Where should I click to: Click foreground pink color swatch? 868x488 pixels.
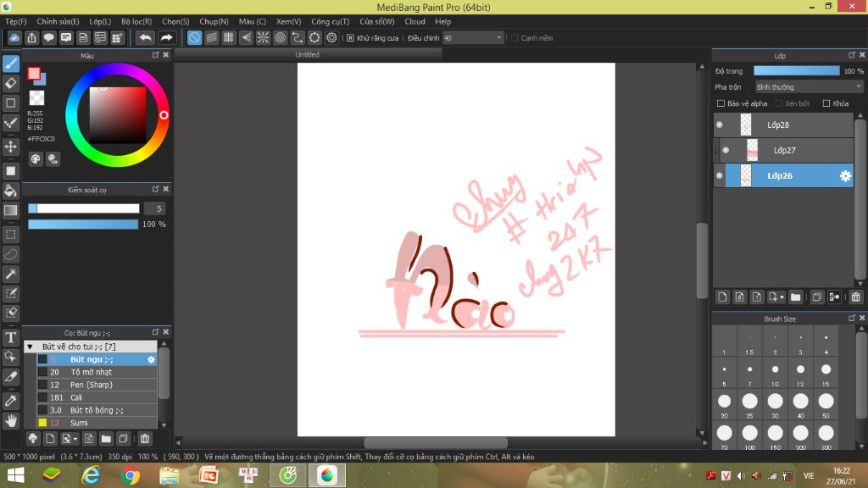pyautogui.click(x=34, y=74)
